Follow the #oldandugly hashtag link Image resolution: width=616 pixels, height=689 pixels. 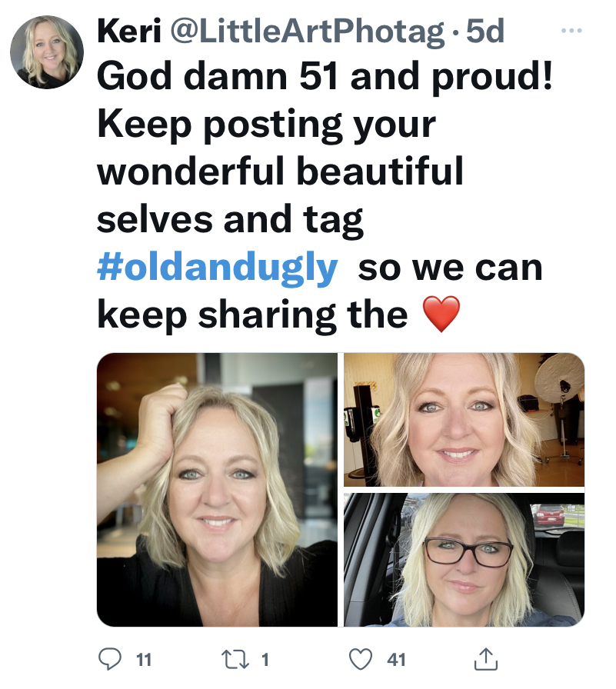click(217, 268)
